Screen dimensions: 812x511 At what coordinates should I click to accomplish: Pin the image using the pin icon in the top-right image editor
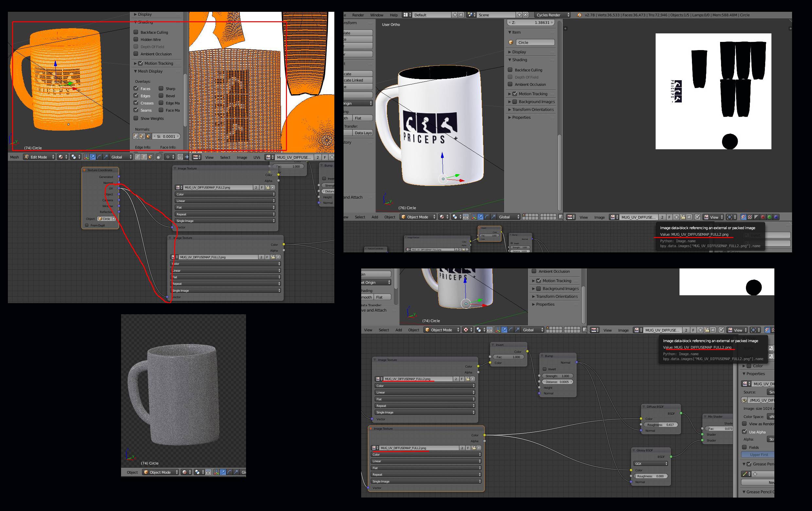tap(697, 217)
